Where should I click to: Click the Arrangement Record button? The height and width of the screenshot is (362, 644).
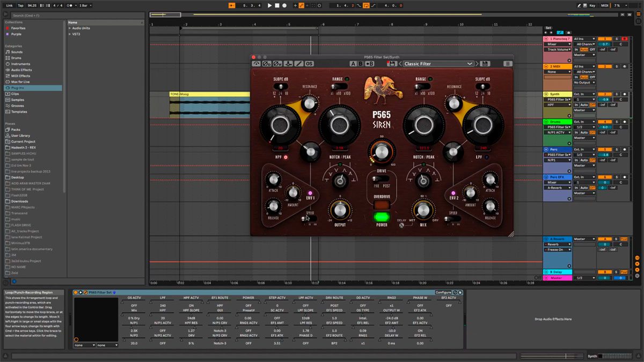pyautogui.click(x=284, y=5)
